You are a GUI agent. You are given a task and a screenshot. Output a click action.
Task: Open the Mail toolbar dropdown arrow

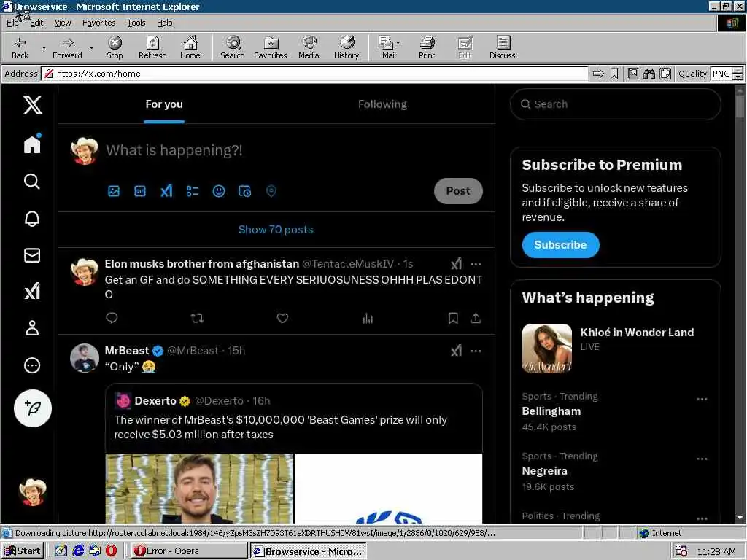(398, 43)
